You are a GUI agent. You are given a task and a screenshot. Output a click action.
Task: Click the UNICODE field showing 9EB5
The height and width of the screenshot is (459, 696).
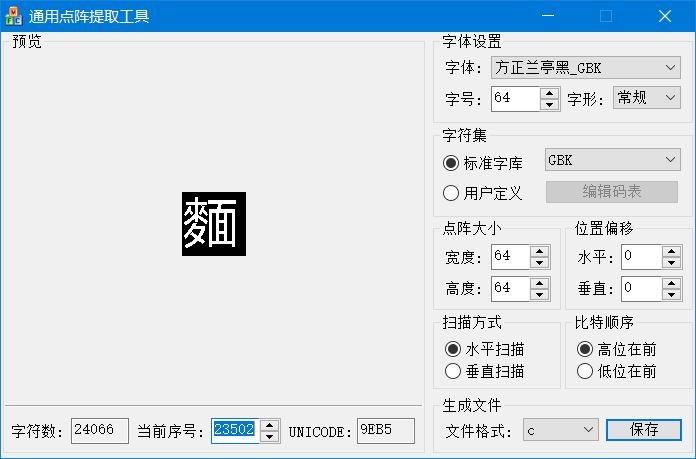pos(386,431)
